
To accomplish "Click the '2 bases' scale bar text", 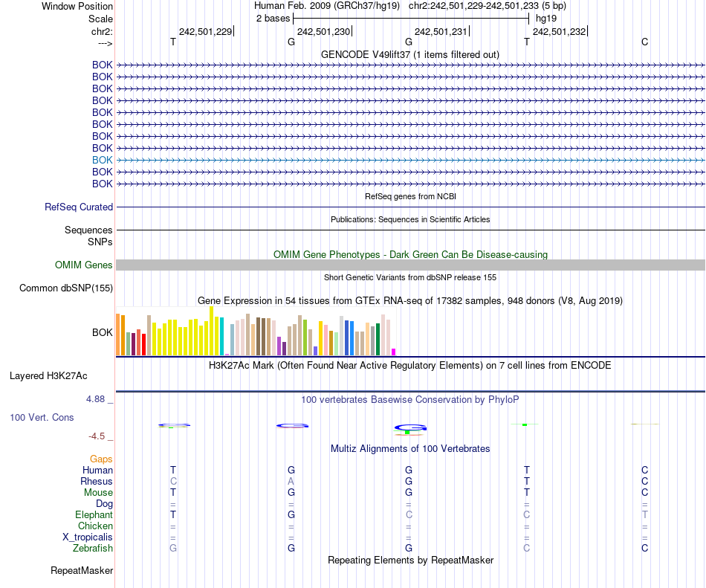I will pyautogui.click(x=273, y=19).
